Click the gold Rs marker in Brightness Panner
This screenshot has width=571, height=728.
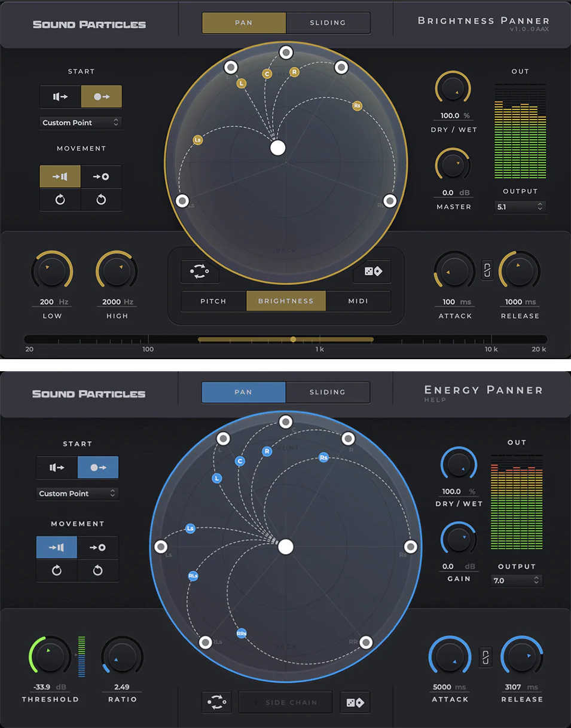click(358, 106)
